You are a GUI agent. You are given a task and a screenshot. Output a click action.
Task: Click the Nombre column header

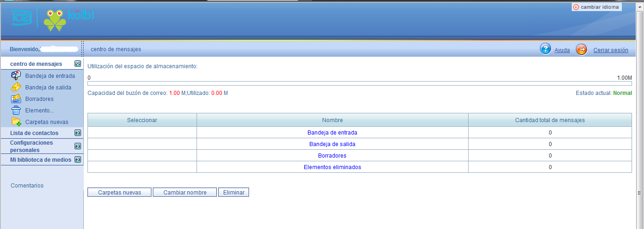[332, 120]
